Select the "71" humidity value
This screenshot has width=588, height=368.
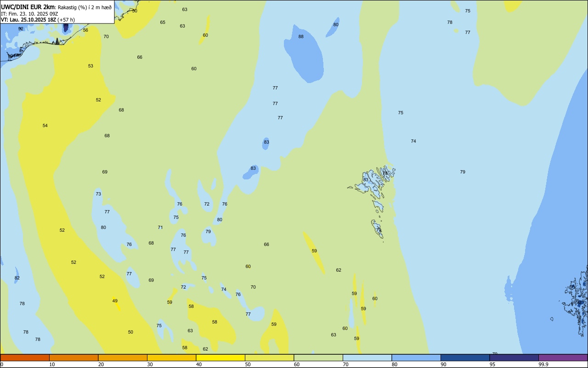pos(160,228)
